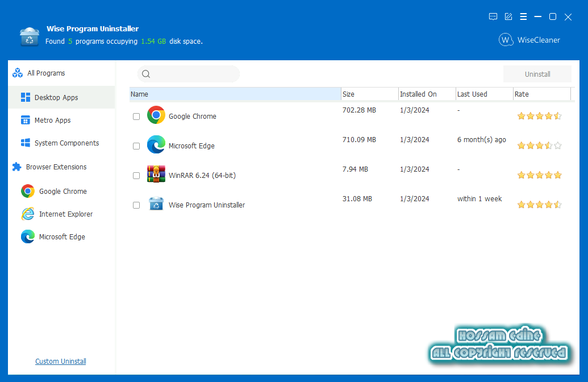Click the WiseCleaner logo circle
Screen dimensions: 588x382
tap(506, 40)
